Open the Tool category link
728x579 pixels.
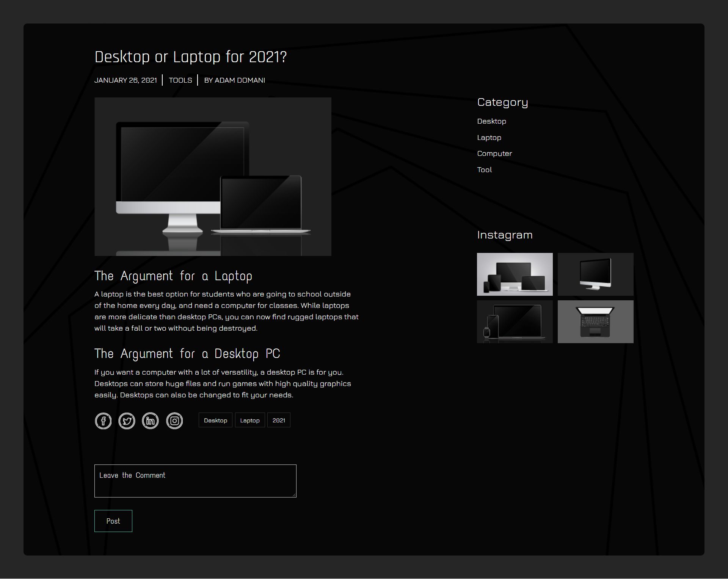click(x=484, y=170)
